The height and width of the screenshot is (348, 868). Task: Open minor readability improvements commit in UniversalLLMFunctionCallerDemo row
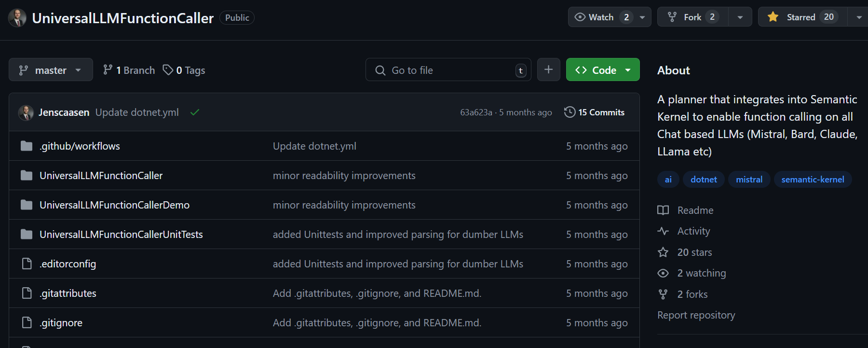[x=344, y=205]
